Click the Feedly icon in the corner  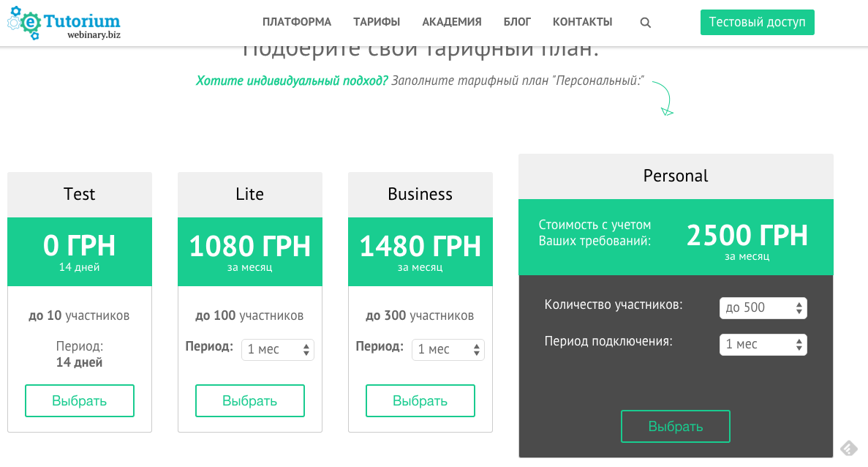(x=849, y=447)
